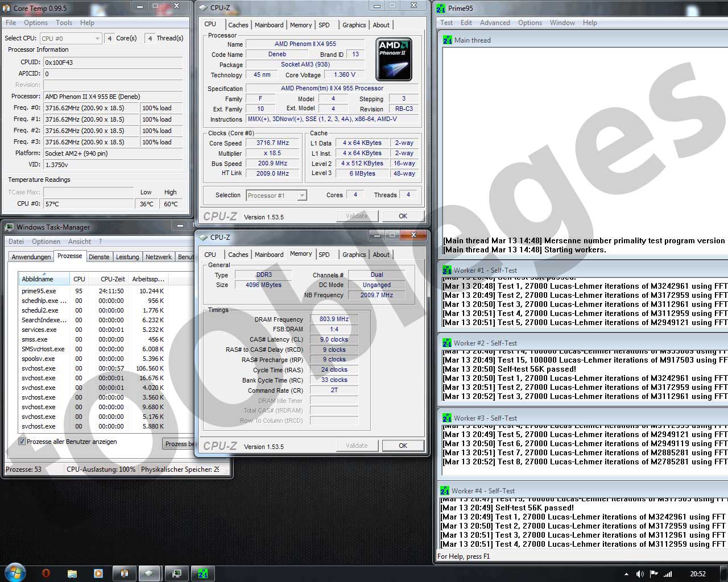Click the Action Center flag tray icon

tap(653, 574)
